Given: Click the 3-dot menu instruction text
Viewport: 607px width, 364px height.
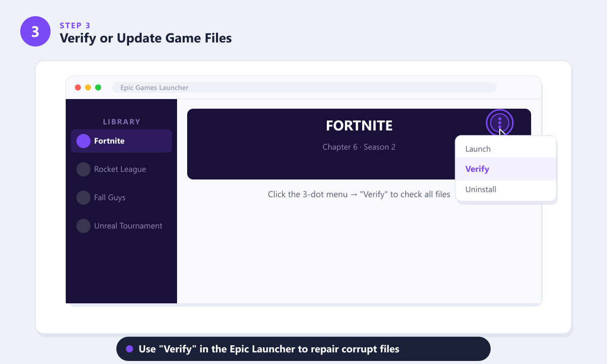Looking at the screenshot, I should pos(359,194).
